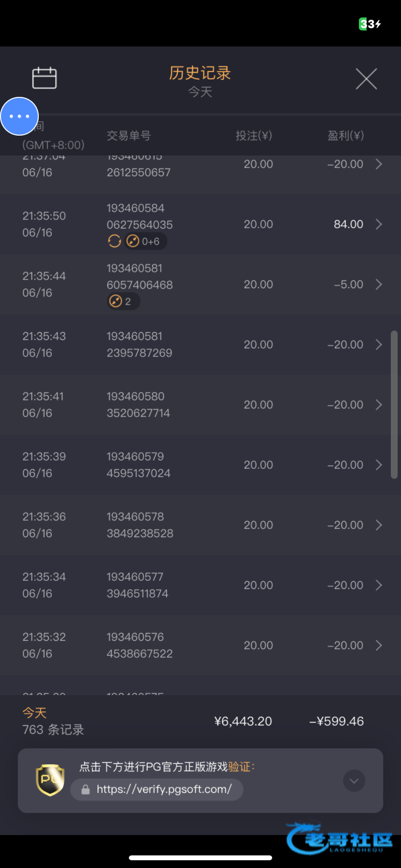Viewport: 401px width, 868px height.
Task: Open the verify.pgsoft.com link
Action: (x=164, y=790)
